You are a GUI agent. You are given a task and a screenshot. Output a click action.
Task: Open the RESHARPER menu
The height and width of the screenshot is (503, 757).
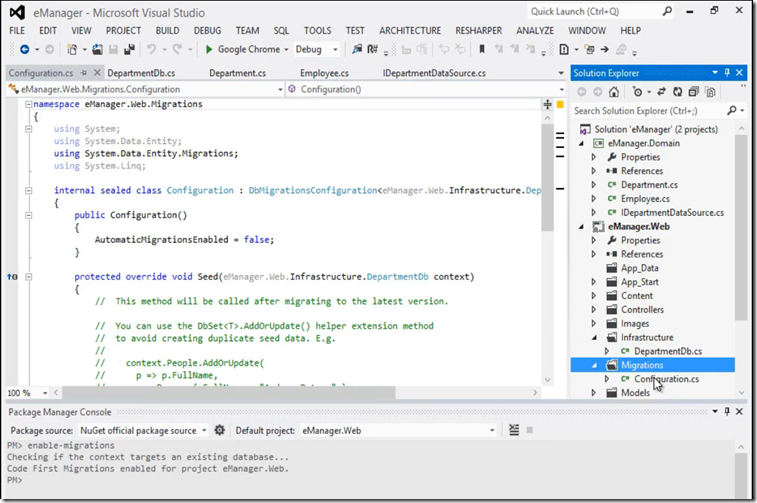(x=478, y=30)
